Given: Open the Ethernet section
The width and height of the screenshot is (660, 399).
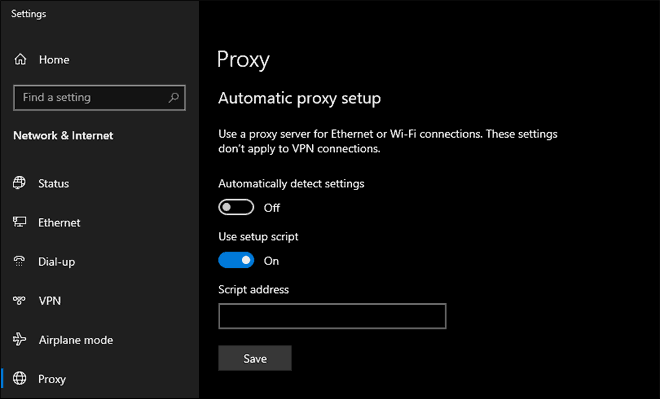Looking at the screenshot, I should coord(59,223).
